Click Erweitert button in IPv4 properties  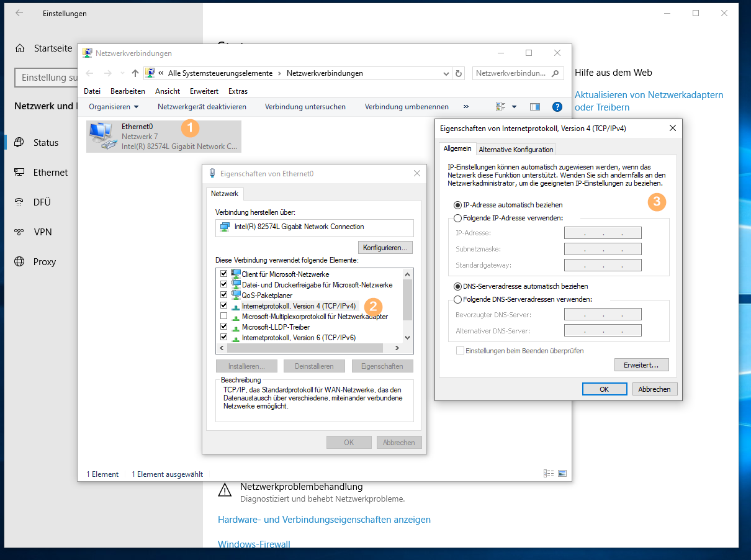641,365
